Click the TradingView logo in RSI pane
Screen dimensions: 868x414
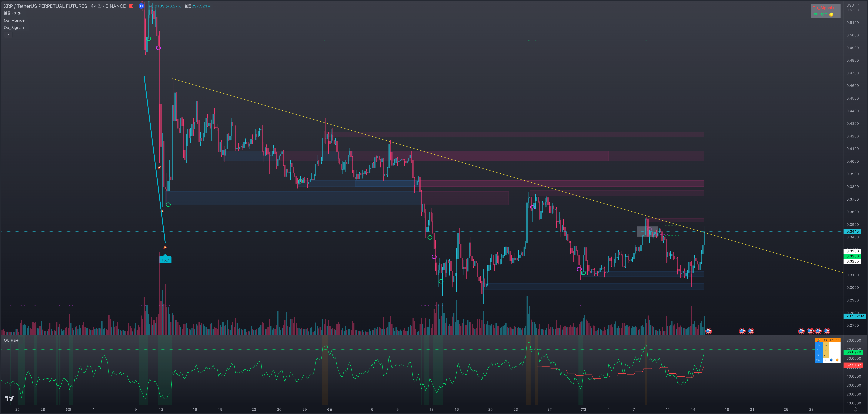coord(9,399)
